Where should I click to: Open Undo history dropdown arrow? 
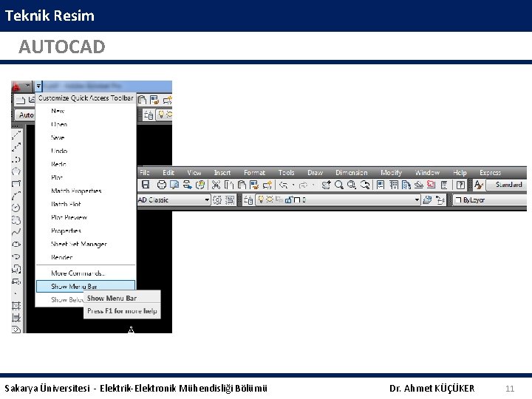(x=293, y=185)
